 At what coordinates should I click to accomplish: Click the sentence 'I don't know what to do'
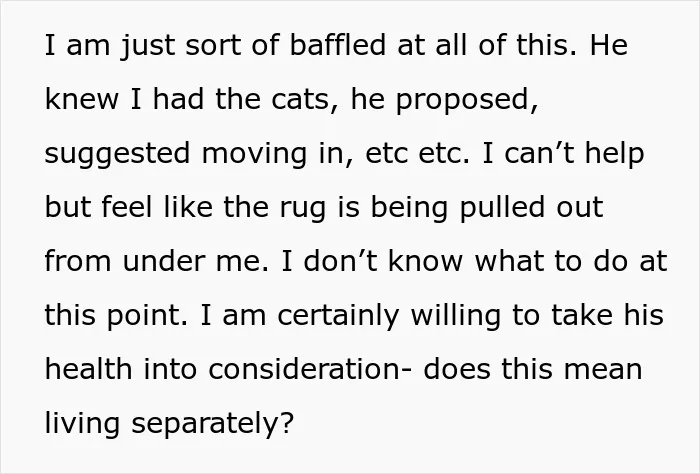[454, 261]
